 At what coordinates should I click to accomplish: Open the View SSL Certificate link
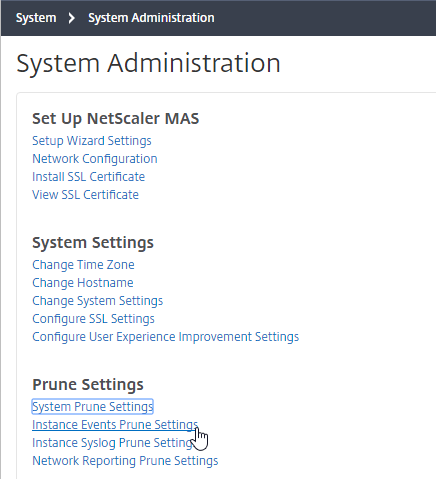pos(85,195)
